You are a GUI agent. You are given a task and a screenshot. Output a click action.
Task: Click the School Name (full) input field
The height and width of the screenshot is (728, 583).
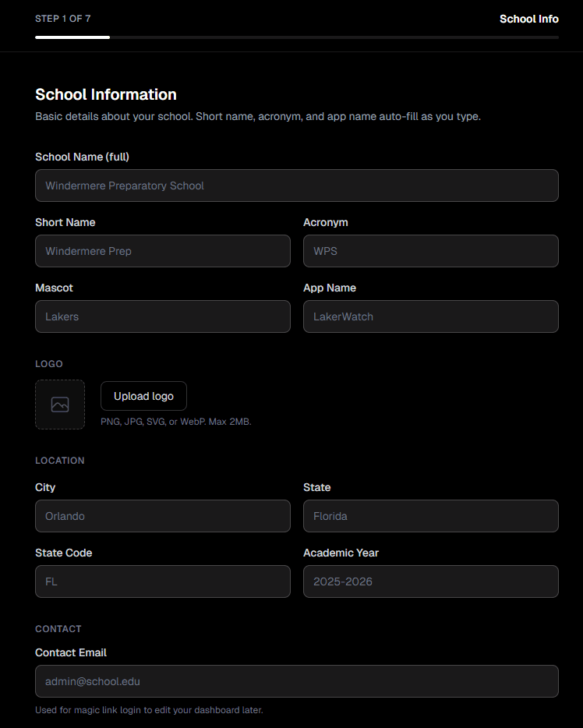coord(296,186)
